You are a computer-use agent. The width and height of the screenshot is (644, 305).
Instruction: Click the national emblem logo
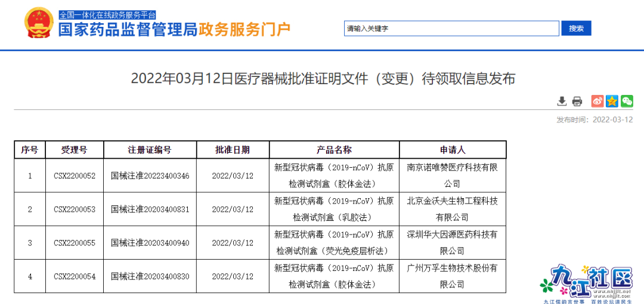pyautogui.click(x=39, y=23)
